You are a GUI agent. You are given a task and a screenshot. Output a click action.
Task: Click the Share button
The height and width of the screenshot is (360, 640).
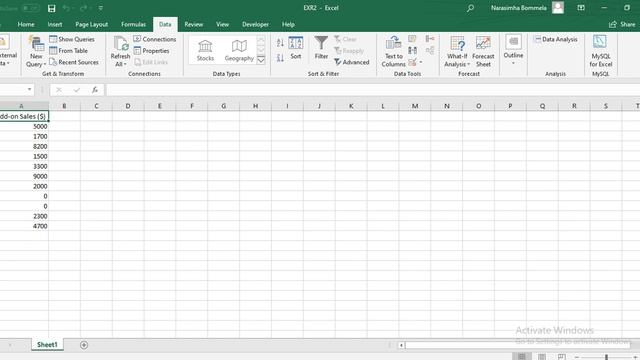(622, 24)
